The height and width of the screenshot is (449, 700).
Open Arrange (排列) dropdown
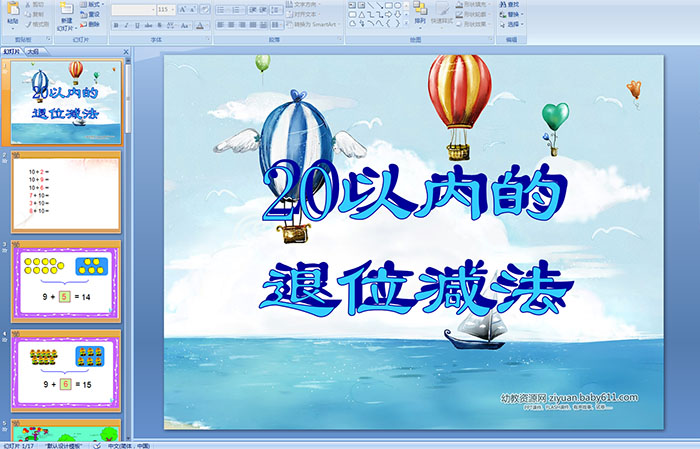tap(420, 14)
